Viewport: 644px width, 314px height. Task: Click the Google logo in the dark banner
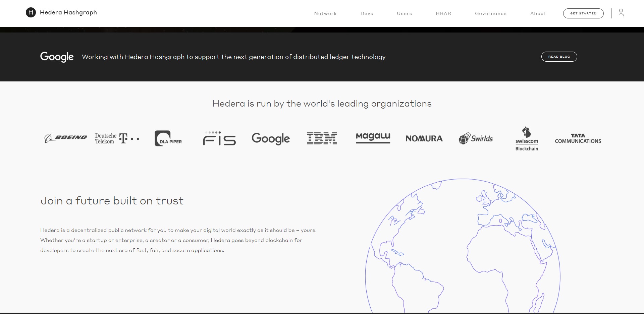[57, 57]
